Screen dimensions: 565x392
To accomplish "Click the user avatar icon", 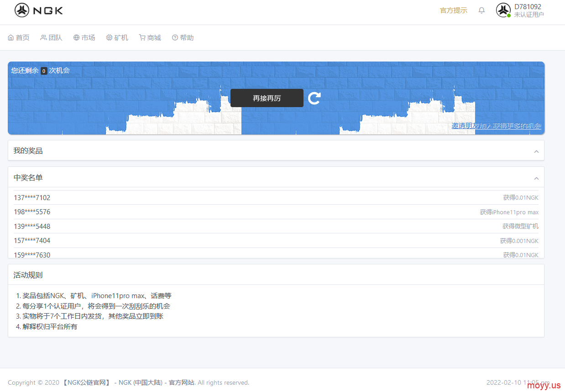I will (503, 10).
